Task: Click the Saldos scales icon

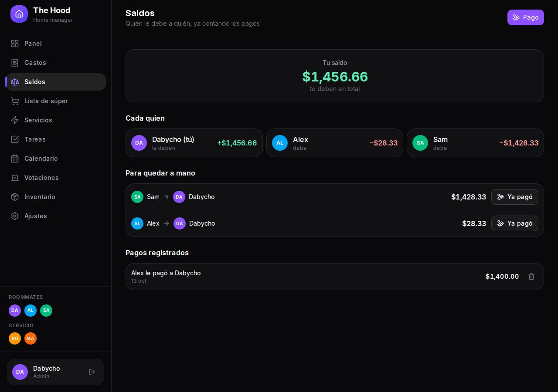Action: click(15, 82)
